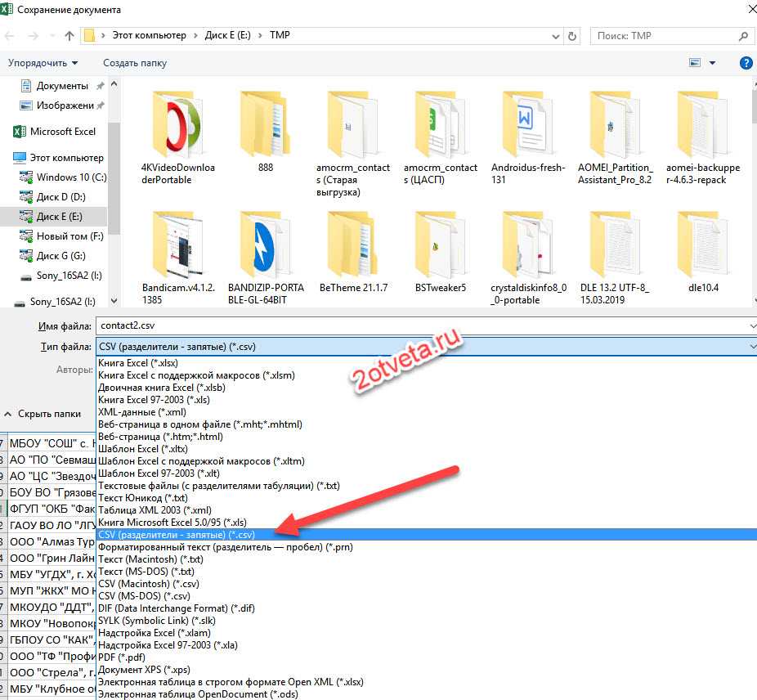Choose Надстройка Excel (*.xlam) type
The image size is (757, 700).
click(x=427, y=633)
